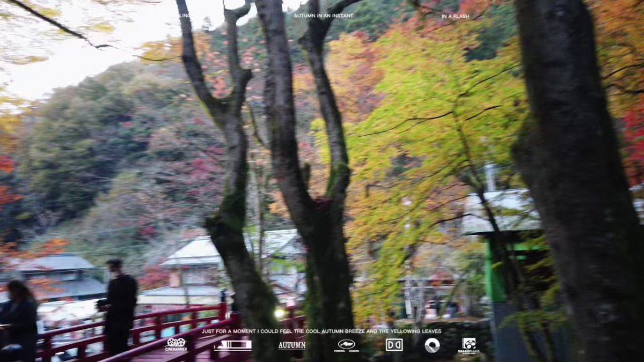
Task: Click the 'Autumn in an instant' title text
Action: 323,16
